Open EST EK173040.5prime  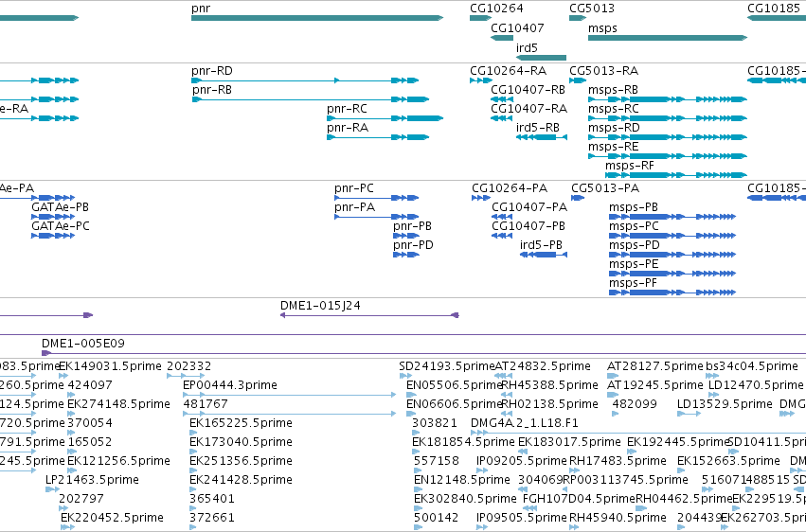(193, 452)
